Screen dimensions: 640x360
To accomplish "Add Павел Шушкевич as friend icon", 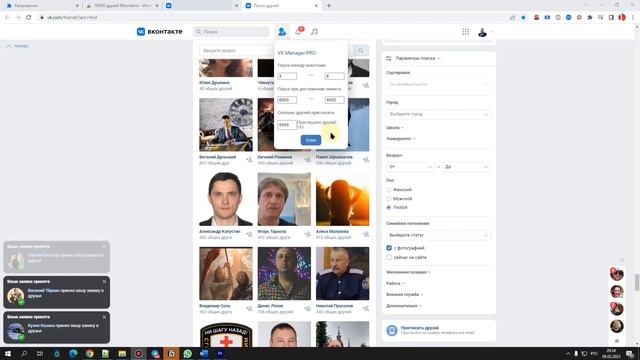I will (366, 160).
